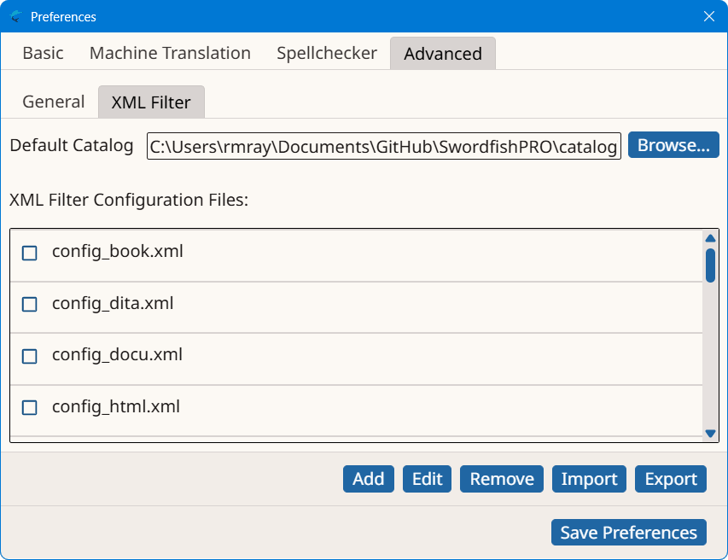
Task: Select the XML Filter sub-tab
Action: tap(151, 102)
